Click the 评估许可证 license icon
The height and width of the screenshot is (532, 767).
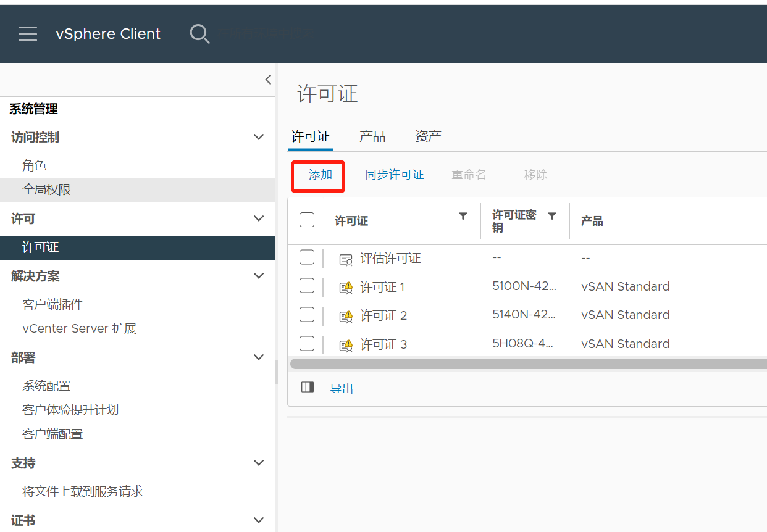tap(346, 259)
